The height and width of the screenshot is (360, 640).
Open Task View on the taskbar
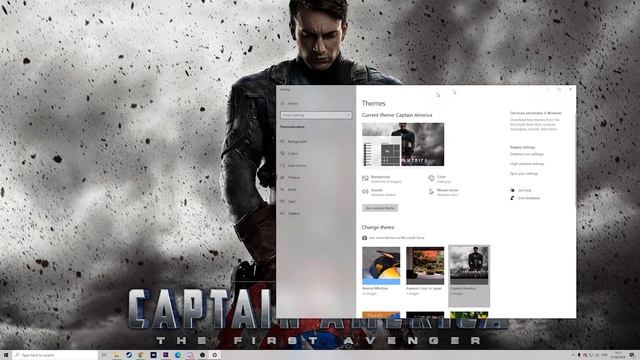pos(104,355)
